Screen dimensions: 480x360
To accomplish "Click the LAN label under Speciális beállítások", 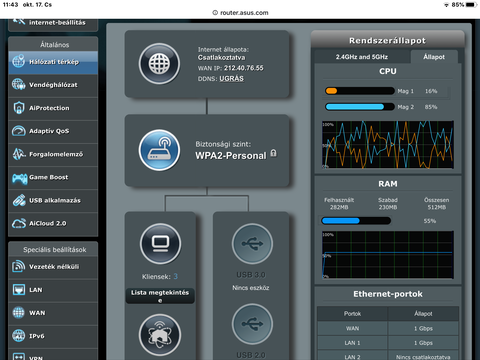I will pos(36,290).
